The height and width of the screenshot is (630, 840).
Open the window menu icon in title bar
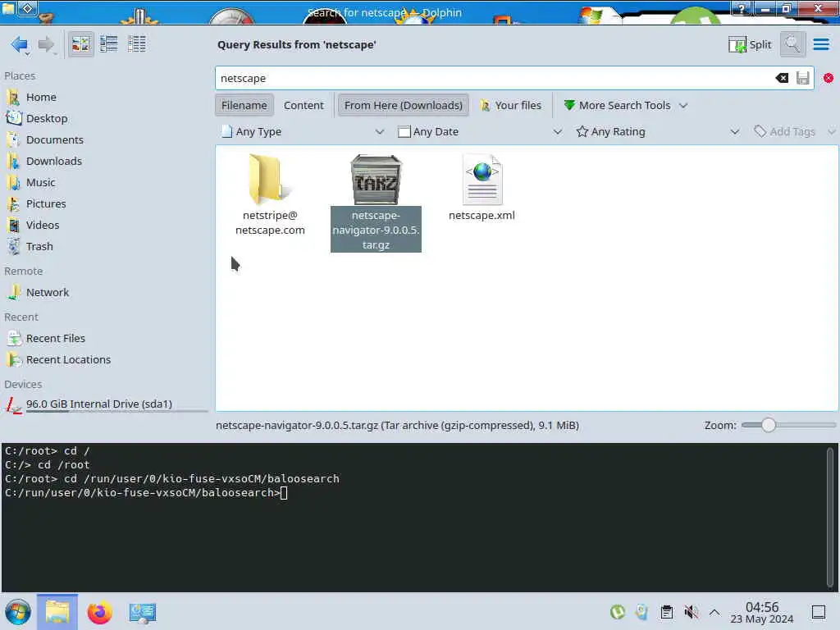pyautogui.click(x=28, y=8)
